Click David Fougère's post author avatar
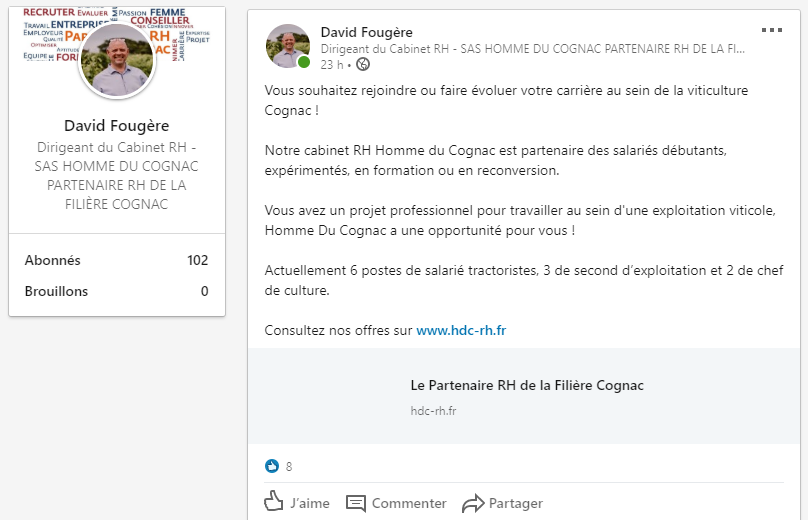808x520 pixels. click(288, 46)
